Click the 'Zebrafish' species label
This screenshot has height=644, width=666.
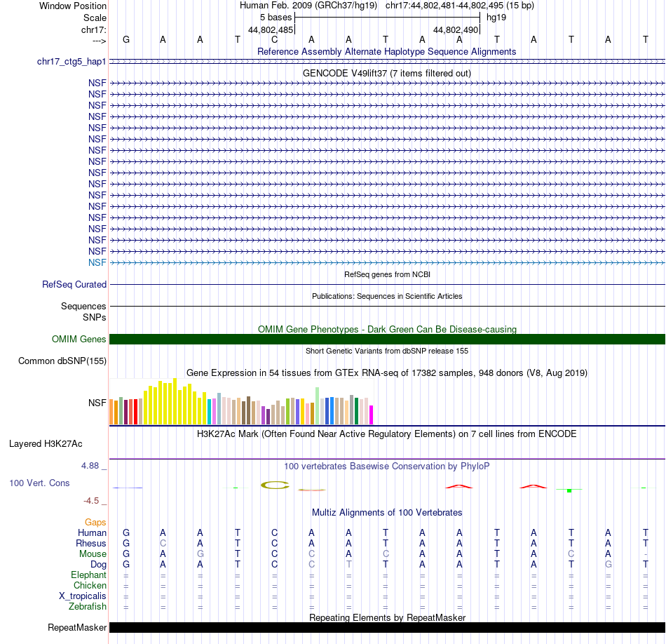pos(88,606)
